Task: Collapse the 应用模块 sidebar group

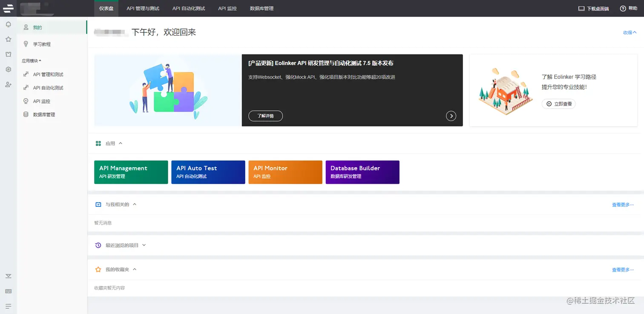Action: click(x=32, y=61)
